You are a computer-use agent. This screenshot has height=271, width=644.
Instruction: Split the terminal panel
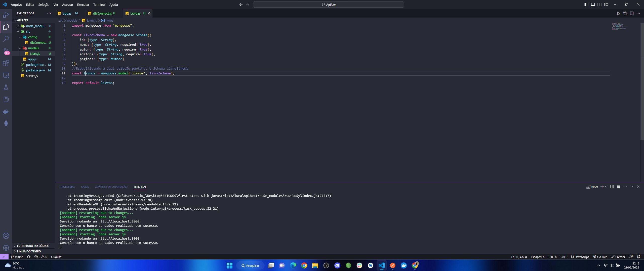coord(612,187)
